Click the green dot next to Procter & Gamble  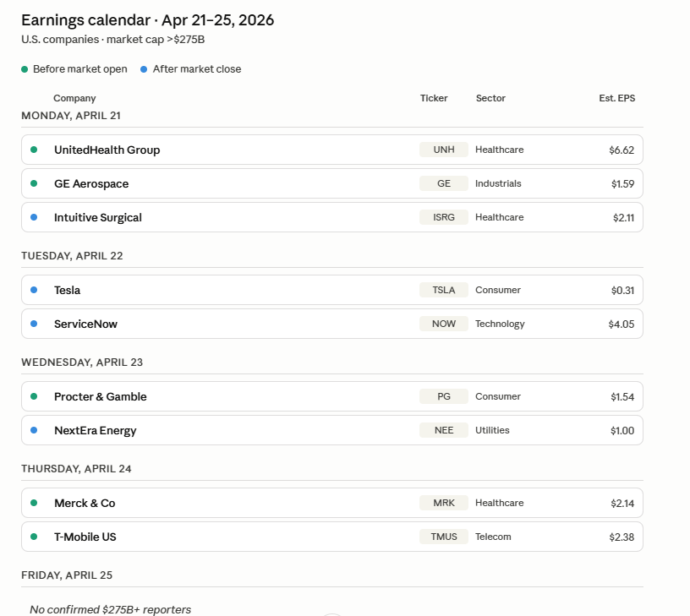(x=34, y=396)
